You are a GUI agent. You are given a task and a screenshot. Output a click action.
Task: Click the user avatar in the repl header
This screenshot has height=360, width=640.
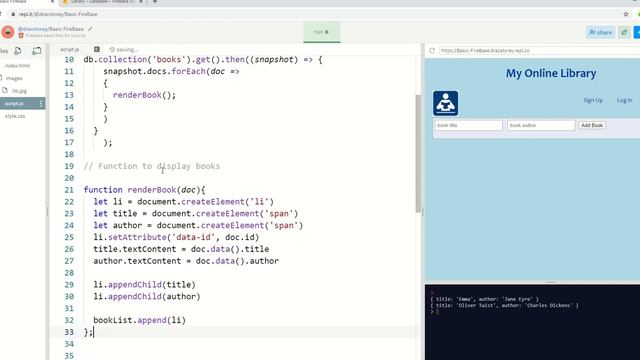pyautogui.click(x=8, y=32)
